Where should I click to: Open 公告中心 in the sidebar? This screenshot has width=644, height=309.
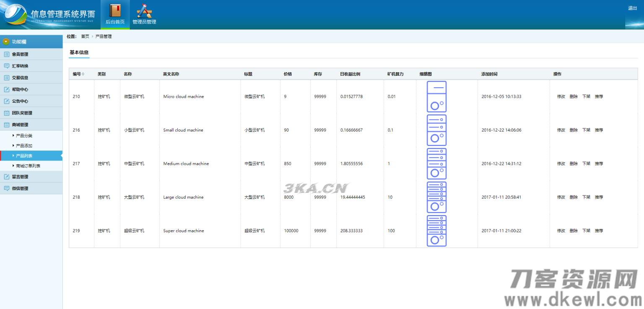[x=31, y=101]
